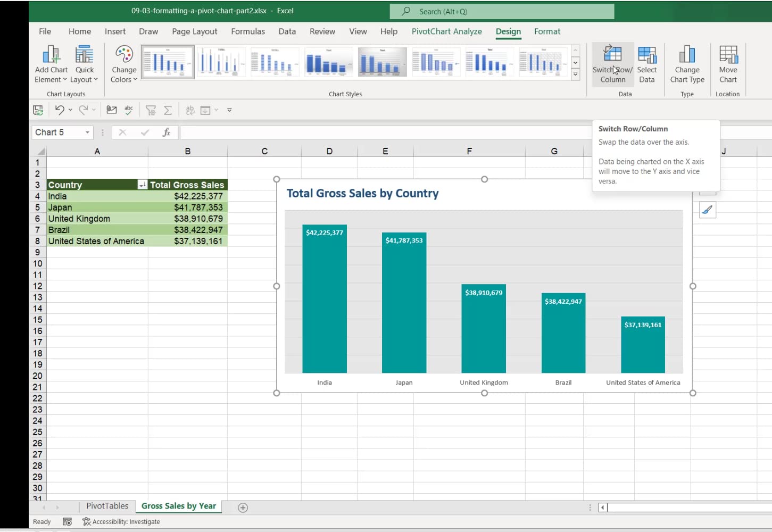Viewport: 772px width, 532px height.
Task: Select row header 12
Action: 38,286
